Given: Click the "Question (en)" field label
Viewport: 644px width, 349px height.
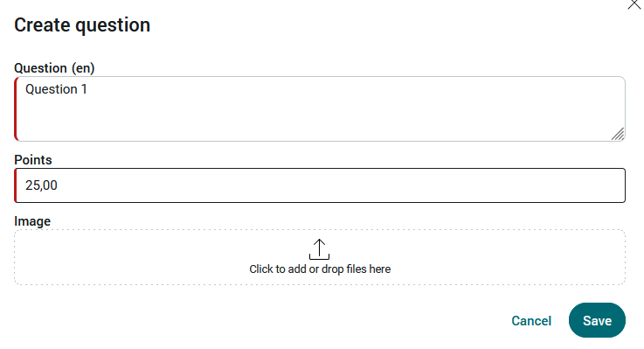Looking at the screenshot, I should click(54, 68).
